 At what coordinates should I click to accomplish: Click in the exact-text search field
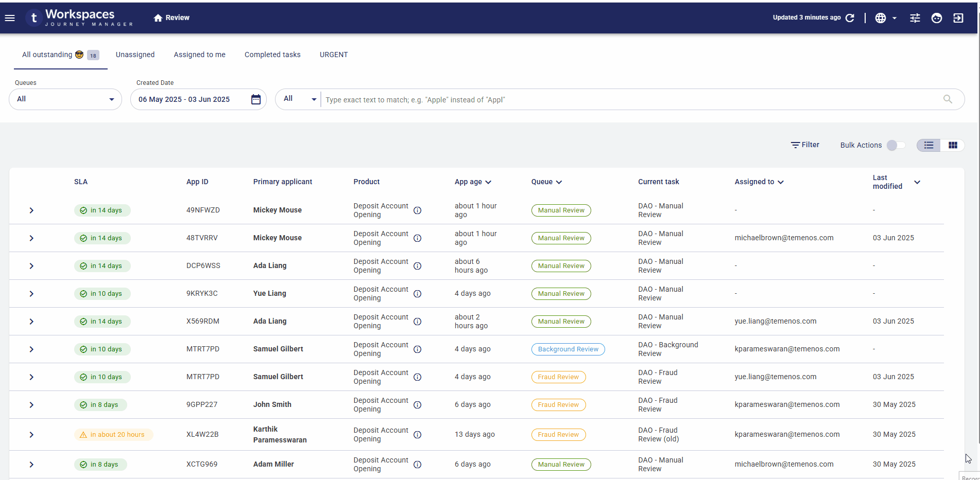(x=631, y=100)
